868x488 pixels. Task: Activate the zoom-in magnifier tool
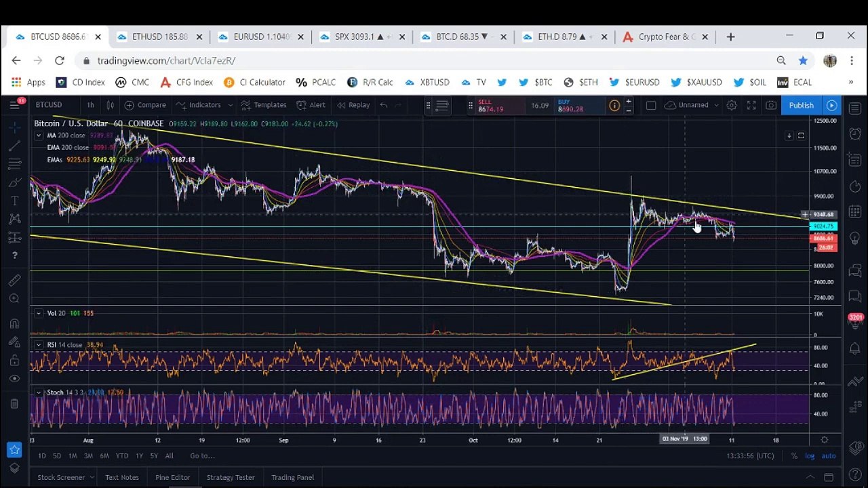pos(14,298)
